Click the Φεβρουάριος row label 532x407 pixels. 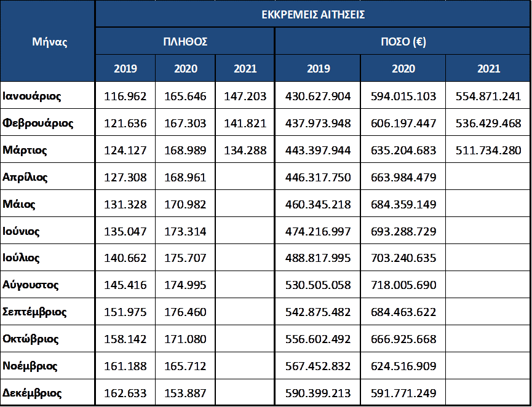tap(38, 123)
